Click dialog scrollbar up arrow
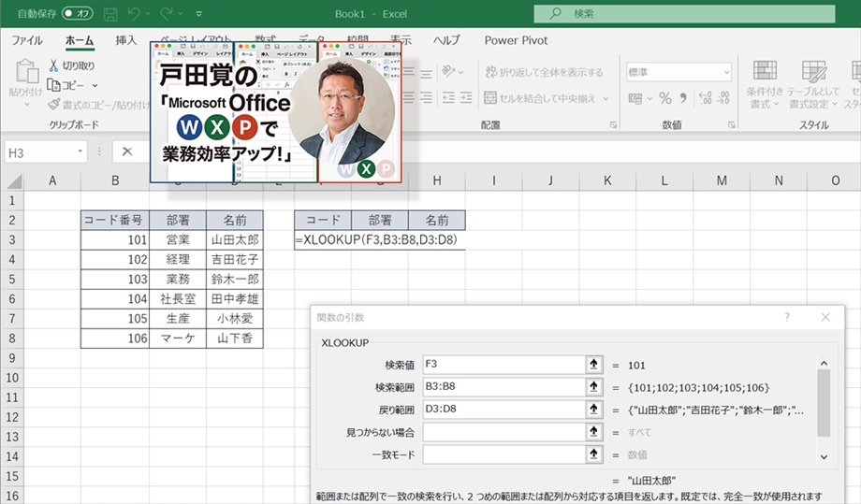 pyautogui.click(x=824, y=363)
